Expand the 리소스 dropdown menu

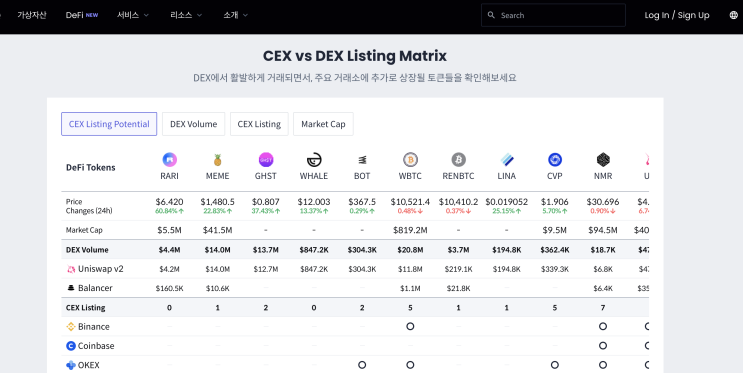(x=186, y=15)
